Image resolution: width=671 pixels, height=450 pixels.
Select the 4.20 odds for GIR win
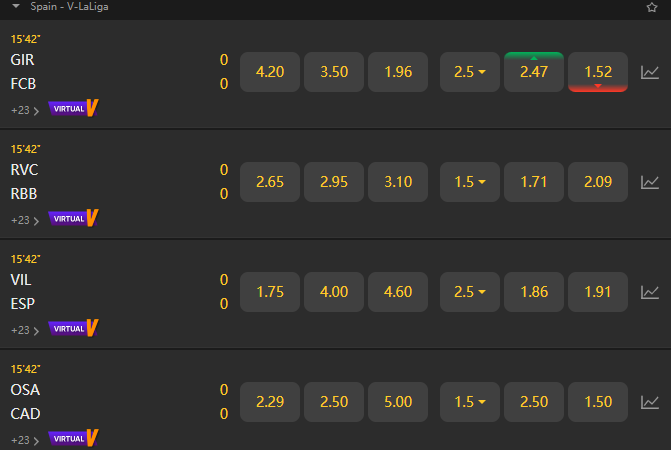click(x=270, y=72)
